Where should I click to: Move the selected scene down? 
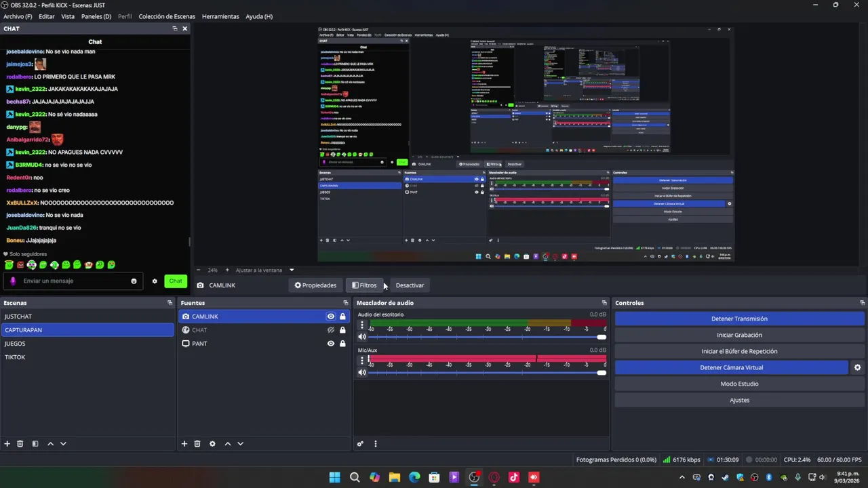pyautogui.click(x=63, y=444)
